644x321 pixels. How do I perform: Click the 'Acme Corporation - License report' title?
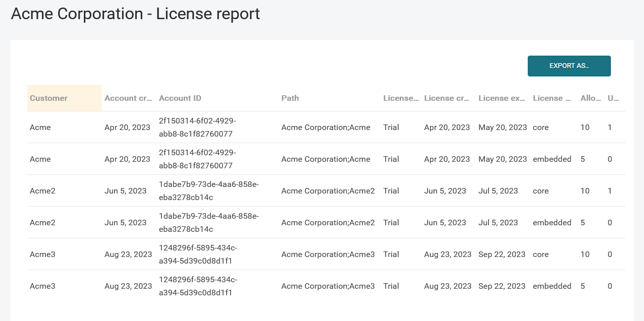(x=135, y=14)
